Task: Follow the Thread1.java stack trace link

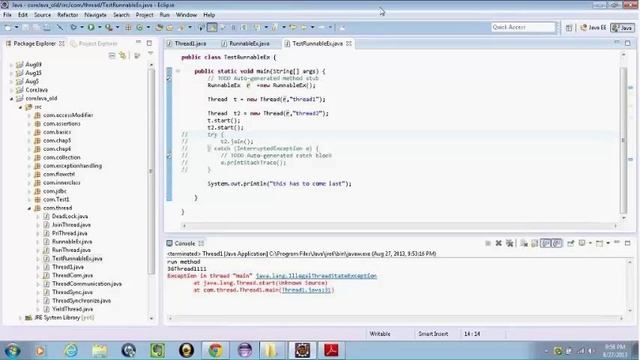Action: click(x=307, y=290)
